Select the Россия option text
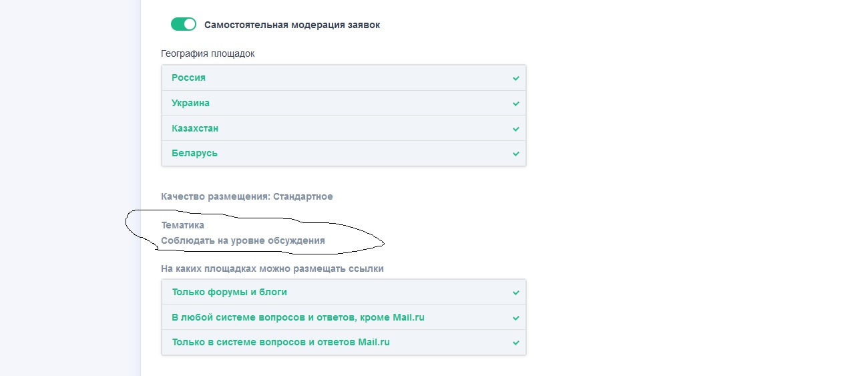The height and width of the screenshot is (376, 868). click(188, 77)
